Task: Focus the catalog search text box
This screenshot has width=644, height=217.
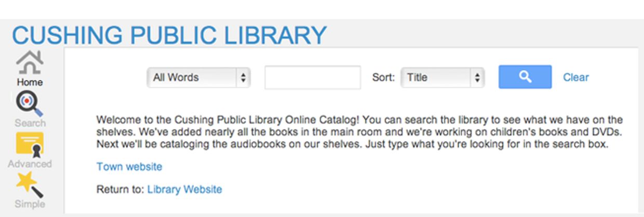Action: [x=313, y=78]
